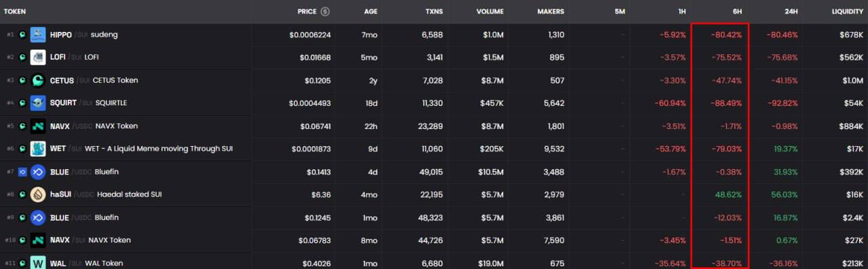Sort by the AGE column header

coord(370,12)
